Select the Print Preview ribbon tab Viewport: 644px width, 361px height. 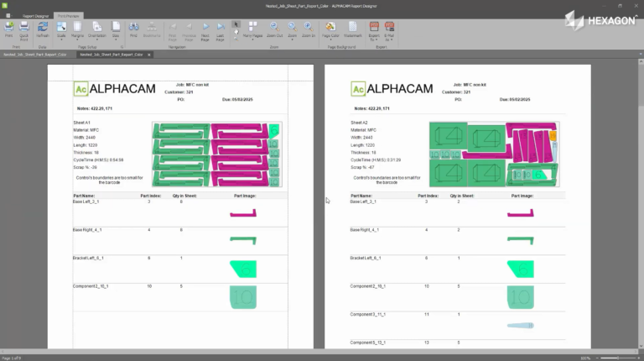pyautogui.click(x=68, y=16)
